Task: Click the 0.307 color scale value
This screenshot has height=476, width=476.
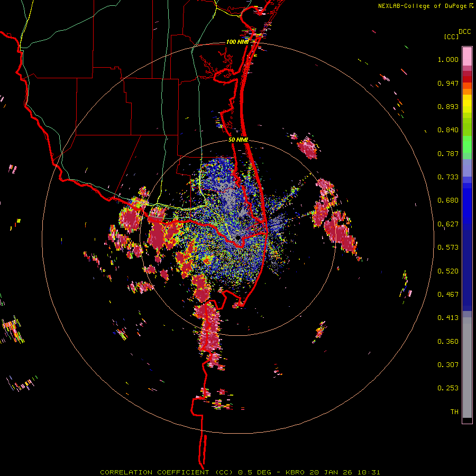Action: pos(448,365)
